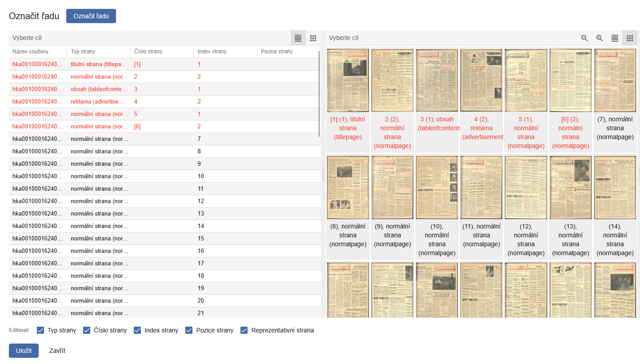Zoom in thumbnails in right panel
This screenshot has height=364, width=640.
point(600,38)
